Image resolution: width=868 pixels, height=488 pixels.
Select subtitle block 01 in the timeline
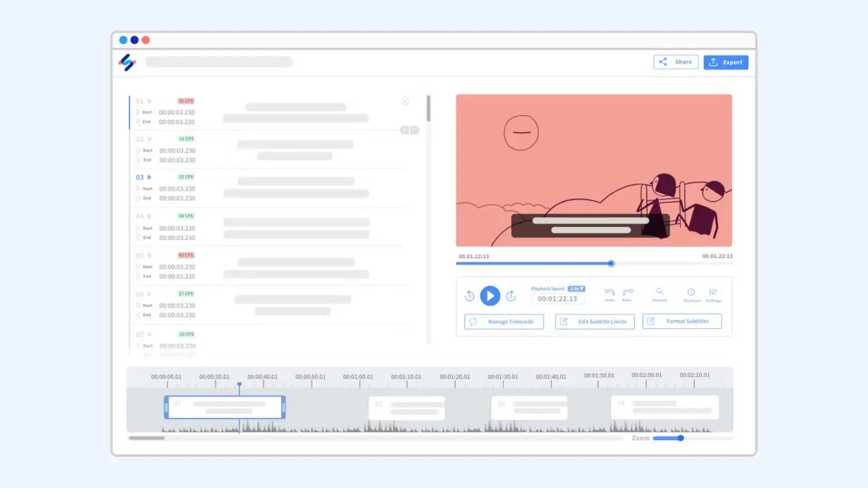pyautogui.click(x=225, y=407)
